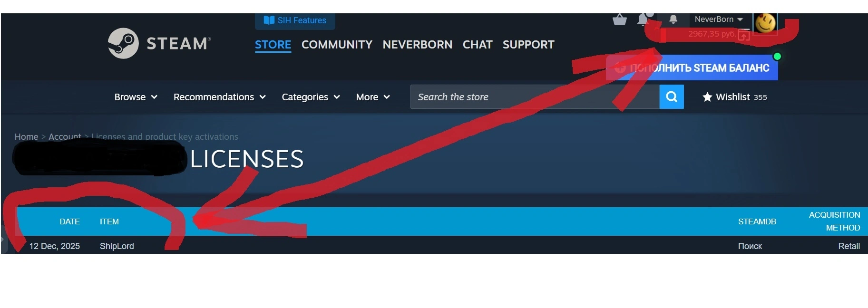Viewport: 868px width, 308px height.
Task: Click the ACQUISITION METHOD column header
Action: click(835, 221)
